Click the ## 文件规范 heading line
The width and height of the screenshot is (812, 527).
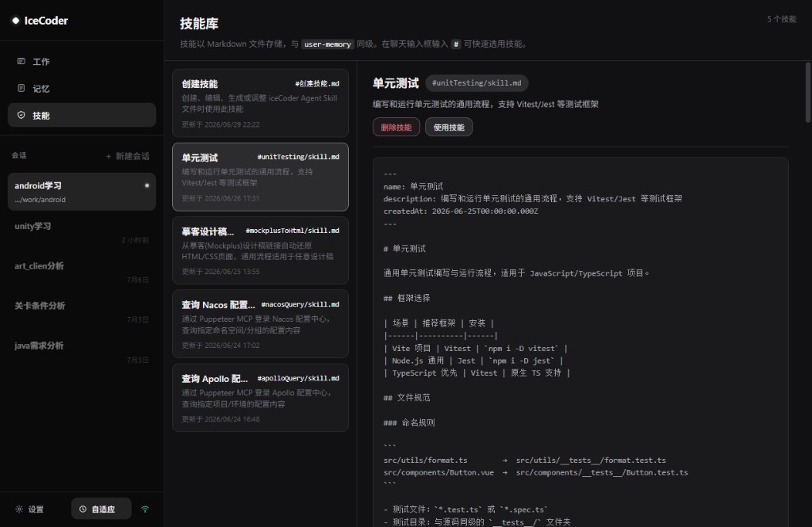(407, 398)
